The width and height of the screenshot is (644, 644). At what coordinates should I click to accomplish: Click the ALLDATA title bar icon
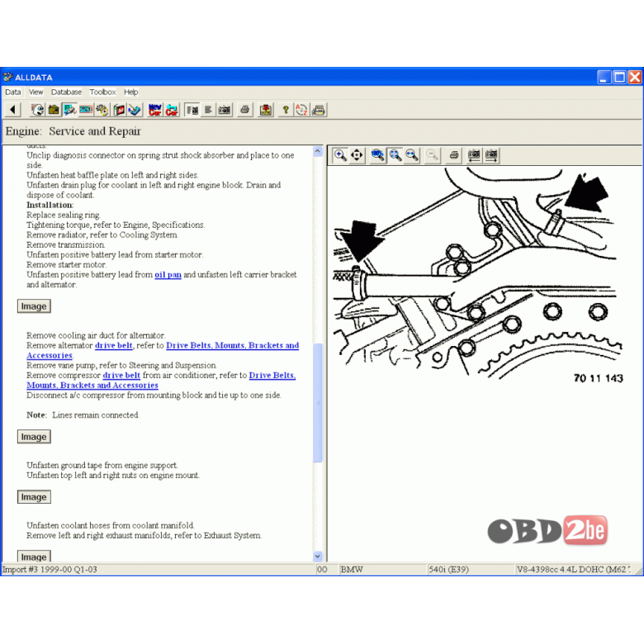click(7, 78)
